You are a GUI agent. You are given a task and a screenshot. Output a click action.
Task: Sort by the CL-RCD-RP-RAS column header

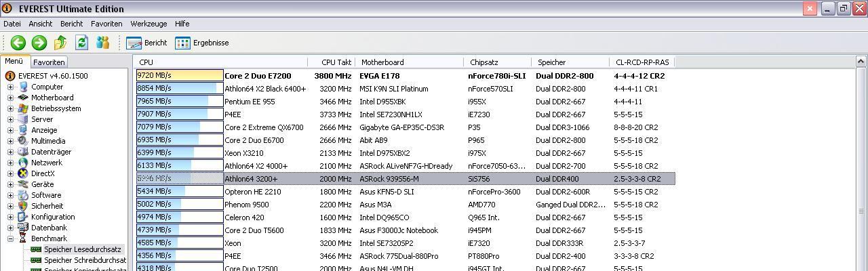point(642,62)
